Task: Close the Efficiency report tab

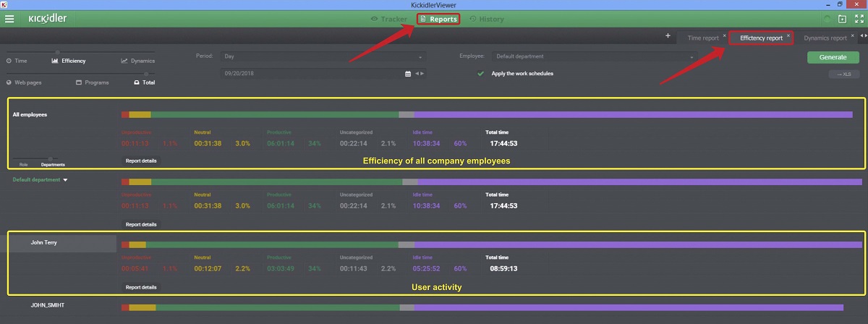Action: pos(789,35)
